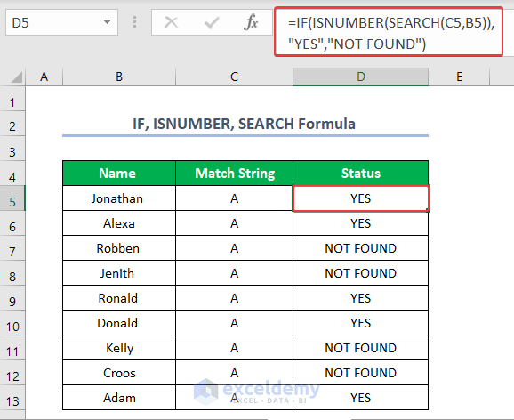This screenshot has height=420, width=514.
Task: Click the formula bar resize dots handle
Action: point(135,22)
